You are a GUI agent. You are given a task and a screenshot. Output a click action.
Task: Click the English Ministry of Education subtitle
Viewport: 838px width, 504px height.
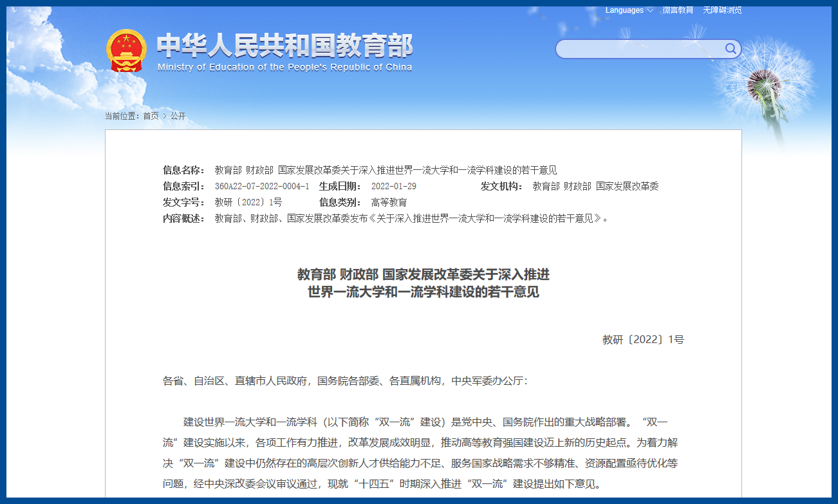[284, 68]
